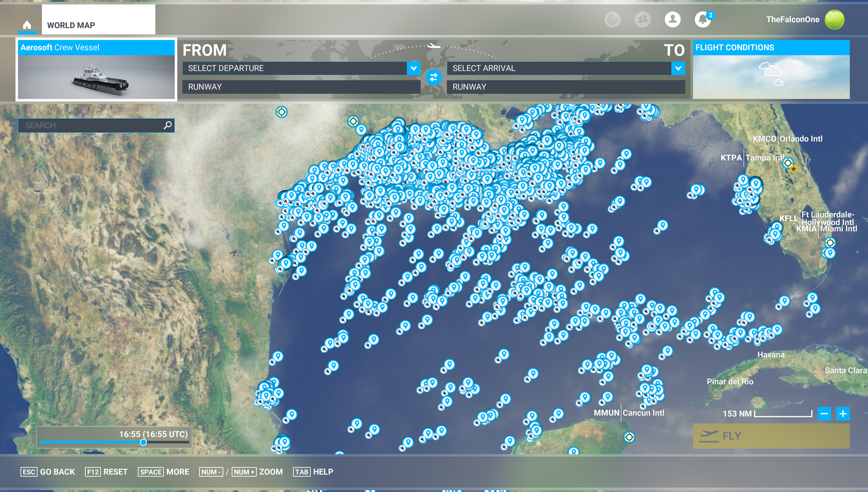Expand the Select Arrival dropdown arrow
The width and height of the screenshot is (868, 492).
[x=678, y=68]
